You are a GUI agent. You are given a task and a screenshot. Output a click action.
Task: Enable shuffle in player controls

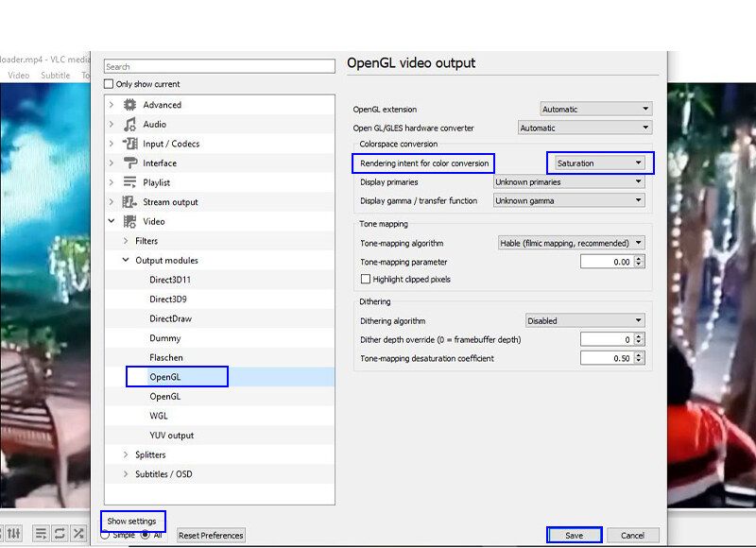point(78,534)
